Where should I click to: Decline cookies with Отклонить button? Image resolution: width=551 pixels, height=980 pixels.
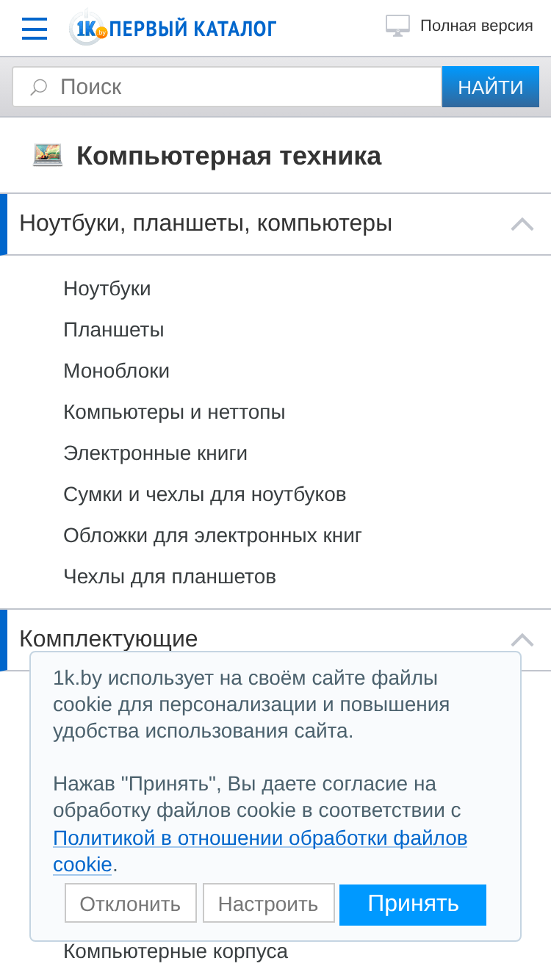tap(131, 903)
